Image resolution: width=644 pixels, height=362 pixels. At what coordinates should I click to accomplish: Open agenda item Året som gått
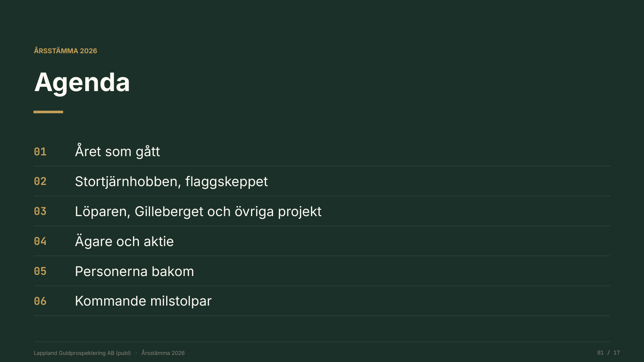click(x=117, y=151)
